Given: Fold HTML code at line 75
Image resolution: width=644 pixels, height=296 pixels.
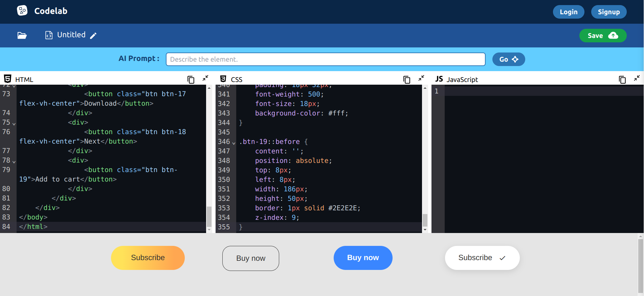Looking at the screenshot, I should pos(14,124).
